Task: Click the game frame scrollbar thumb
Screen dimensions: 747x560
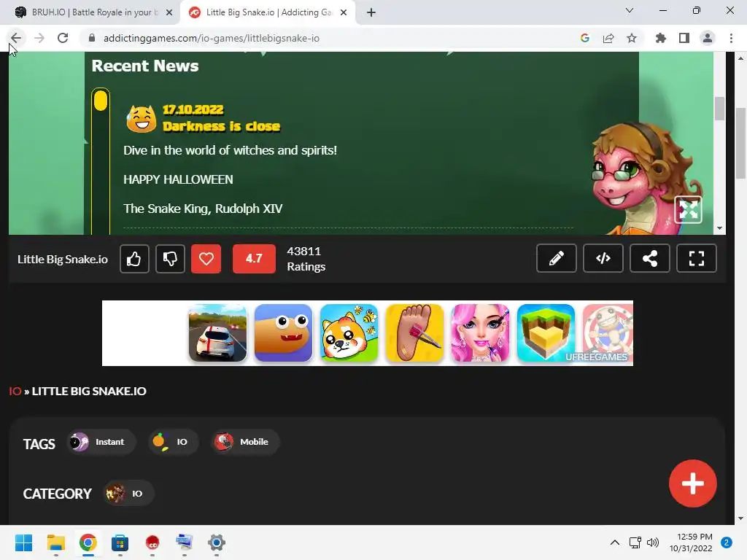Action: click(719, 109)
